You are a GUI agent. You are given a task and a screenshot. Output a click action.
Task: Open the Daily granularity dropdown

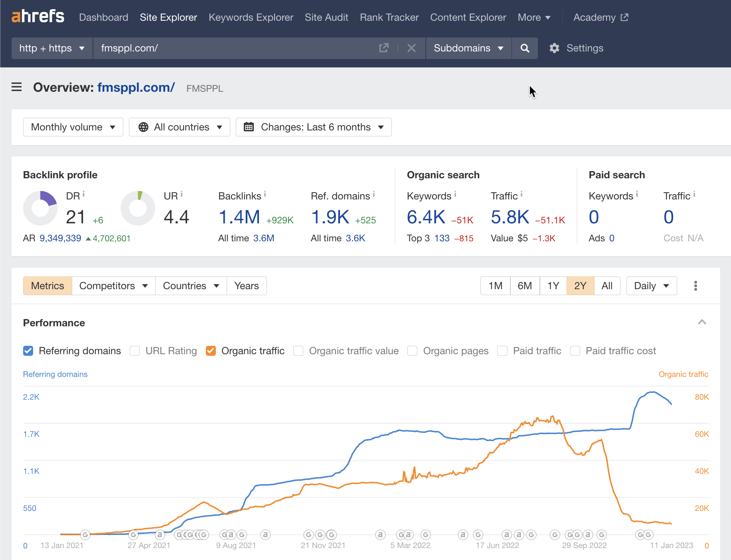coord(651,286)
